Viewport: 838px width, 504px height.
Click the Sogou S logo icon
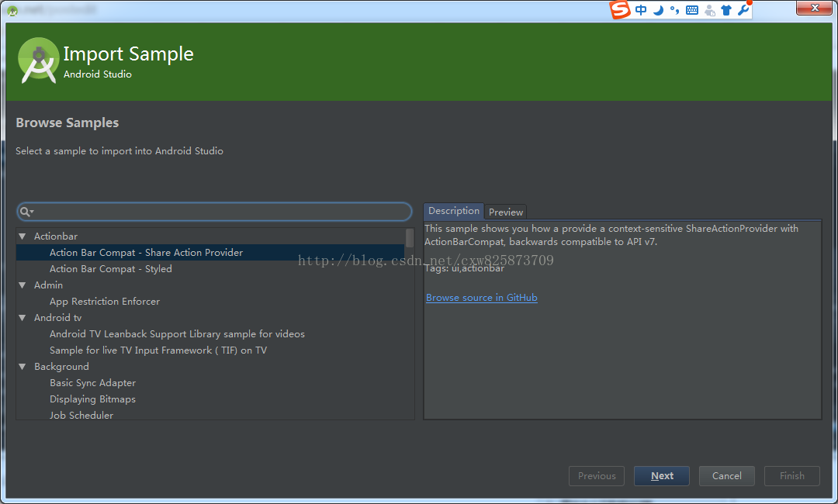coord(620,9)
